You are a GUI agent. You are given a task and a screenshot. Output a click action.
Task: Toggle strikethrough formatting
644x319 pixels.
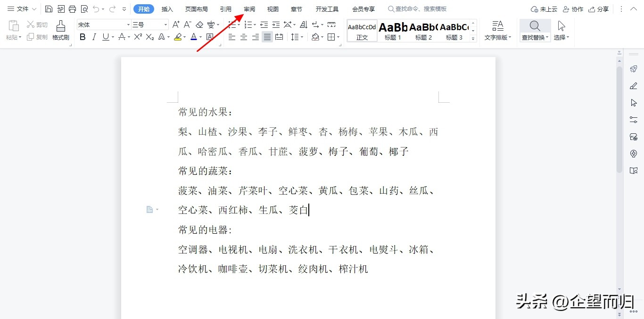pyautogui.click(x=122, y=37)
